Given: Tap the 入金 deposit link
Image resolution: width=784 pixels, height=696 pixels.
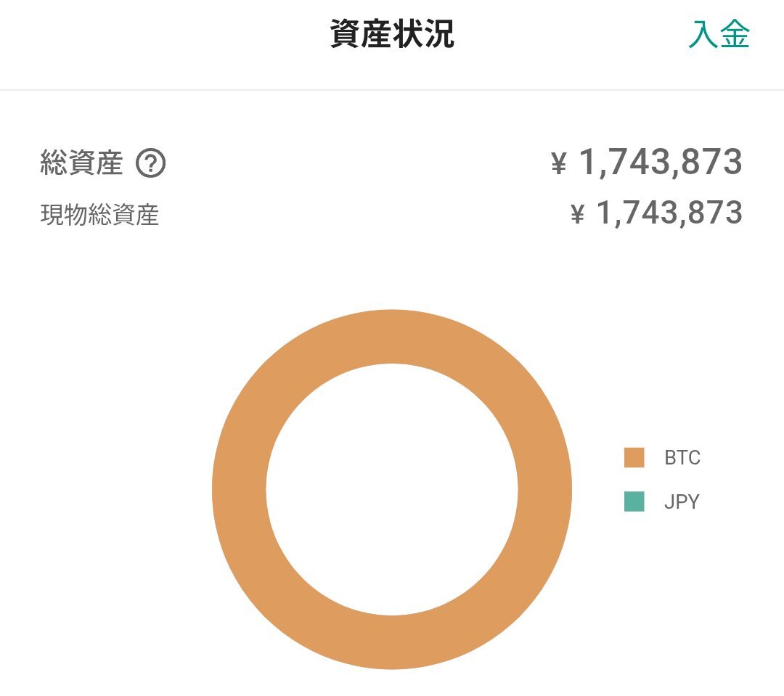Looking at the screenshot, I should (x=719, y=34).
